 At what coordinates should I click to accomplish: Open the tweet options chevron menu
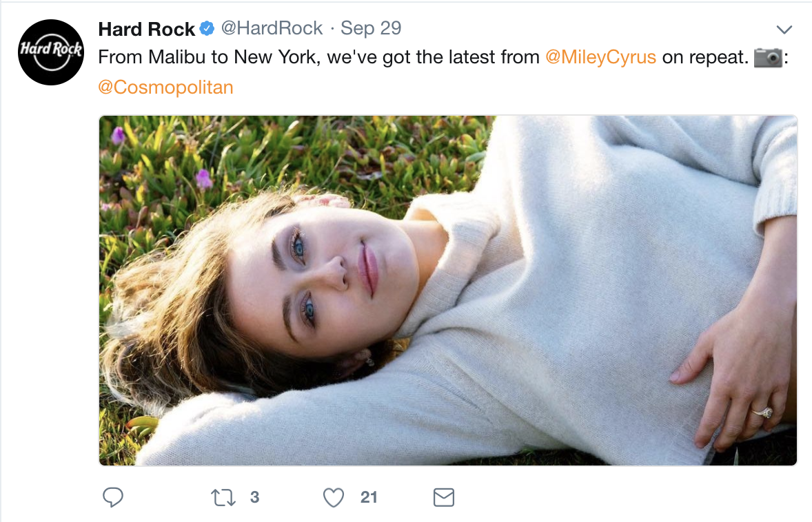click(x=784, y=30)
